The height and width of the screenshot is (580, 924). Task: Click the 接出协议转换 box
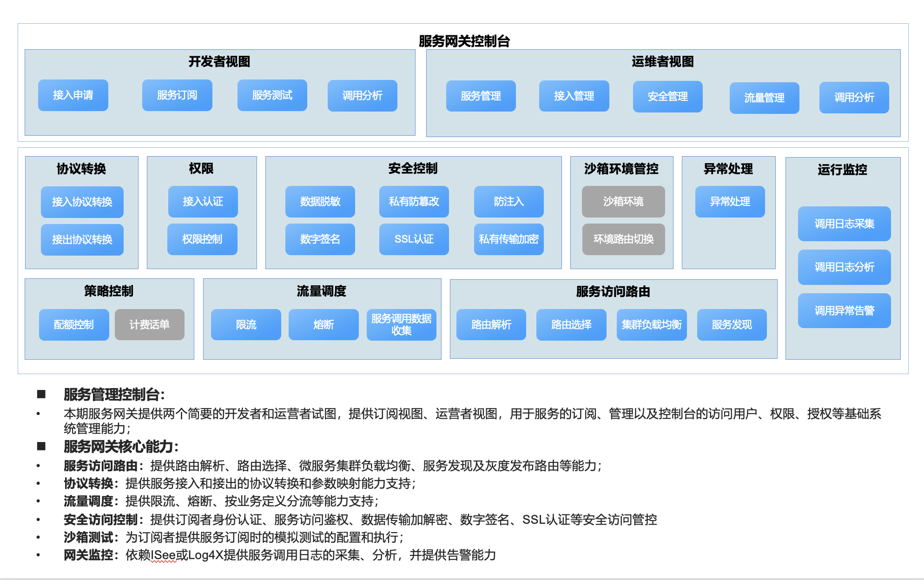82,240
